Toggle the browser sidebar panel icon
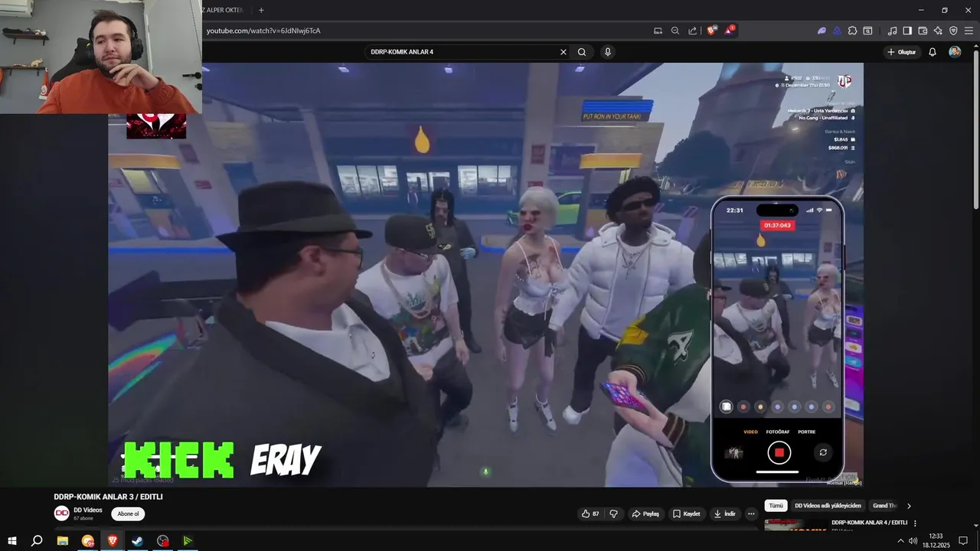Image resolution: width=980 pixels, height=551 pixels. pos(907,31)
